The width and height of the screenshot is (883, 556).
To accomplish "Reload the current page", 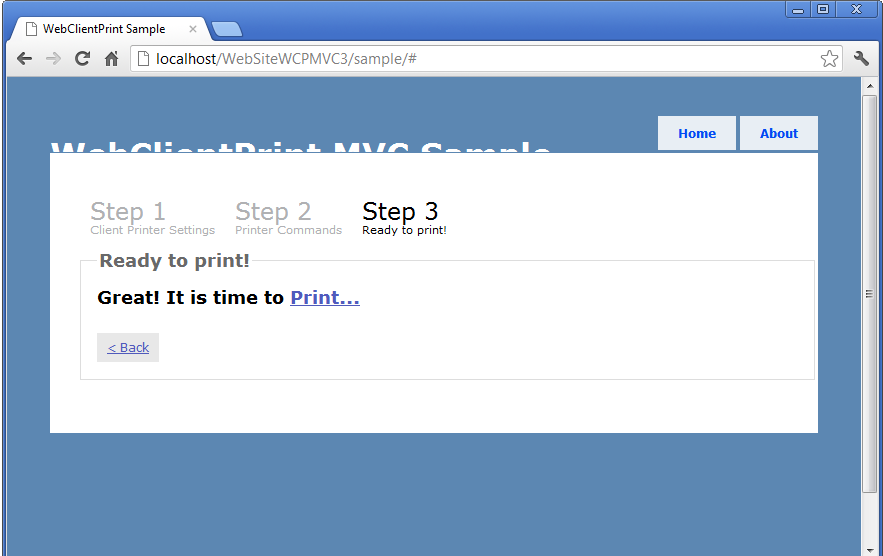I will pos(83,59).
